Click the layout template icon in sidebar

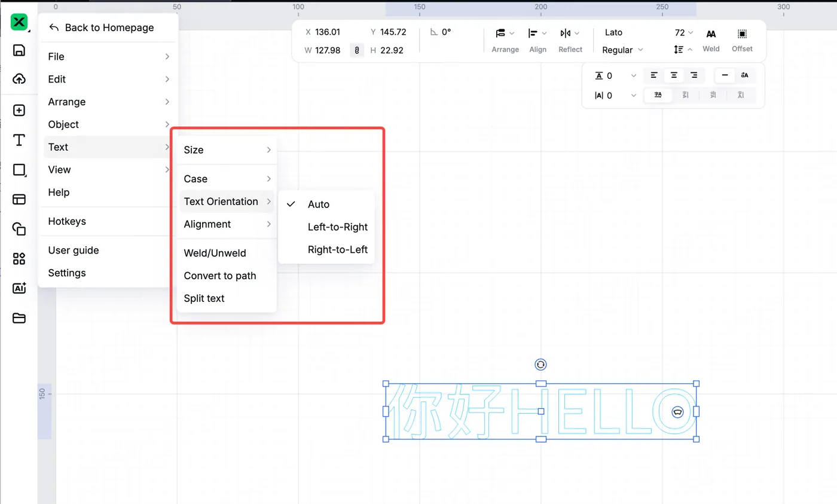pos(19,200)
